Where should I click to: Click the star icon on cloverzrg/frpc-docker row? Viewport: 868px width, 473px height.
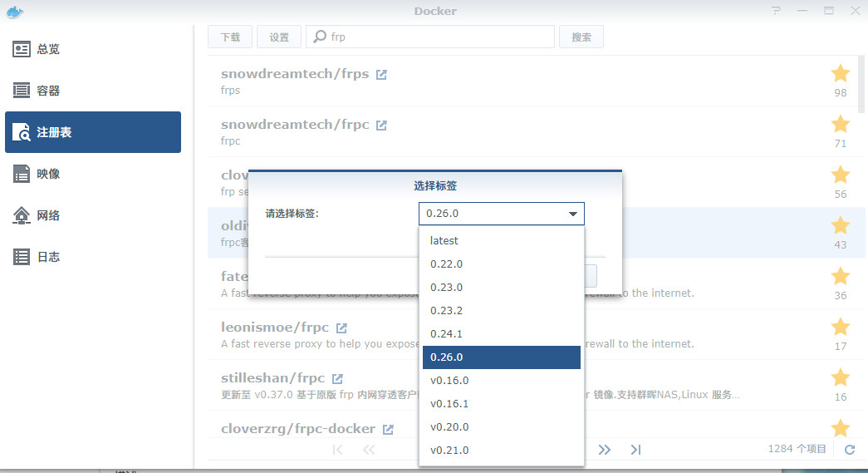pos(841,428)
